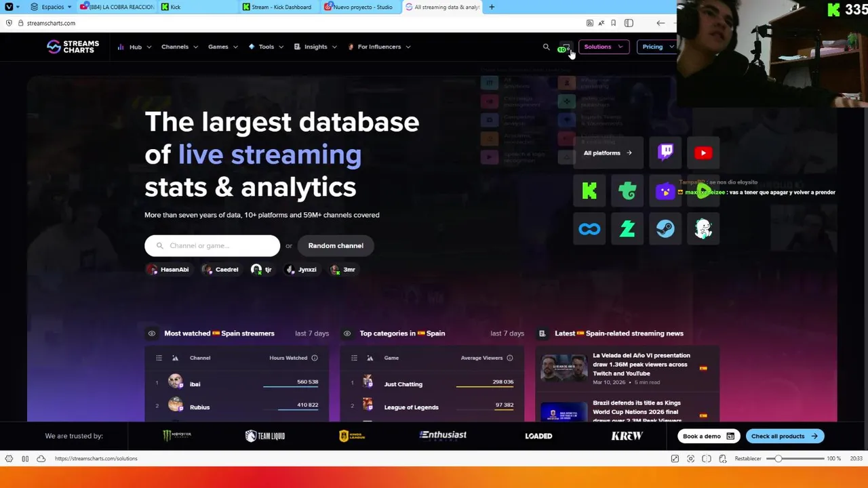This screenshot has width=868, height=488.
Task: Click list view icon in Channel table header
Action: (x=159, y=358)
